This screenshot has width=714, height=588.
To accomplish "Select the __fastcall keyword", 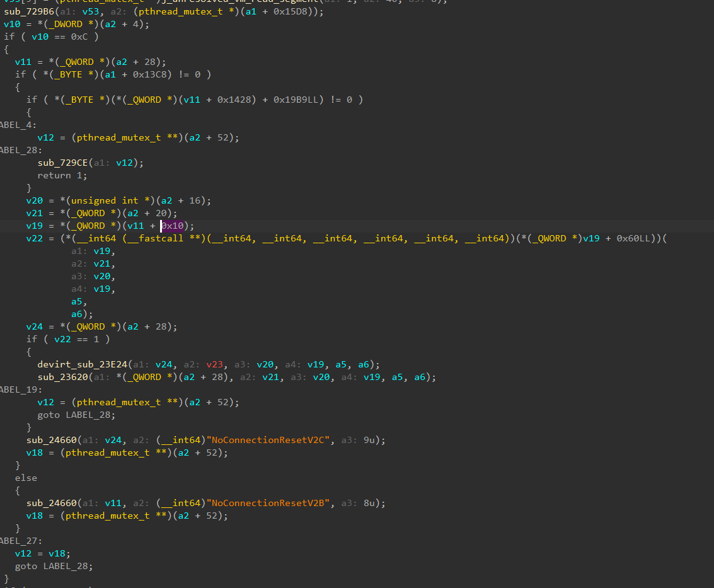I will point(155,239).
